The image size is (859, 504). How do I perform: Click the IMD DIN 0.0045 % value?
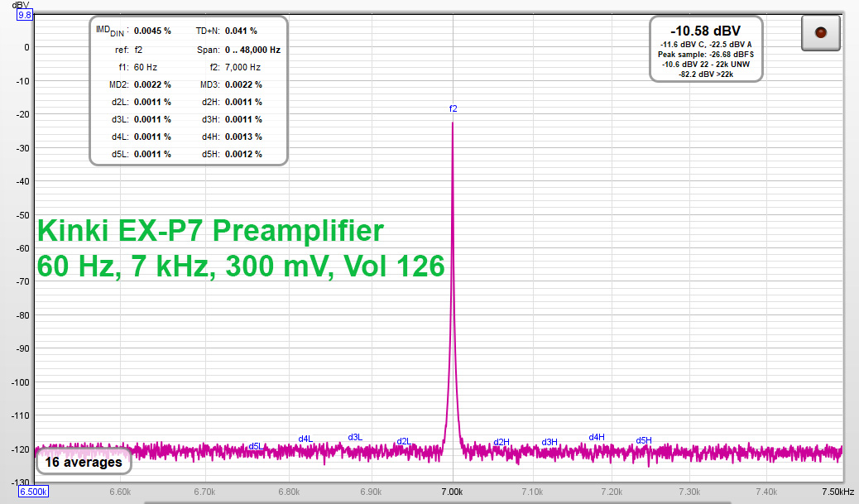[x=152, y=31]
